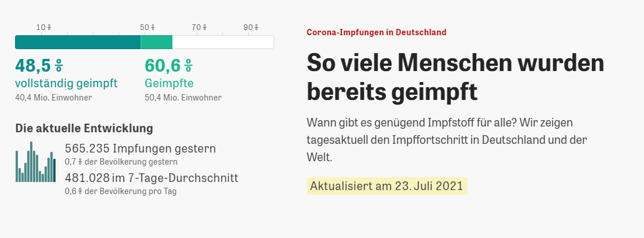Select the 50 % scale label
The image size is (644, 238).
coord(148,27)
